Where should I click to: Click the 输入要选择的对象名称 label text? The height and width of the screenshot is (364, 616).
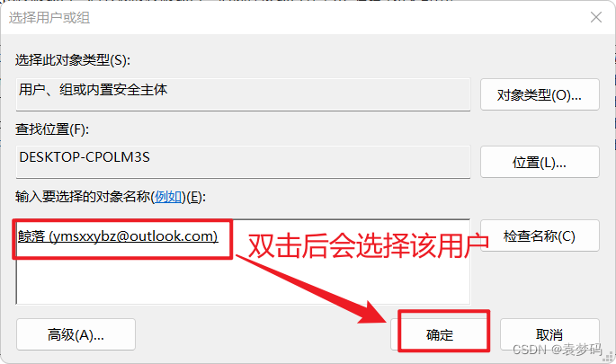(83, 196)
